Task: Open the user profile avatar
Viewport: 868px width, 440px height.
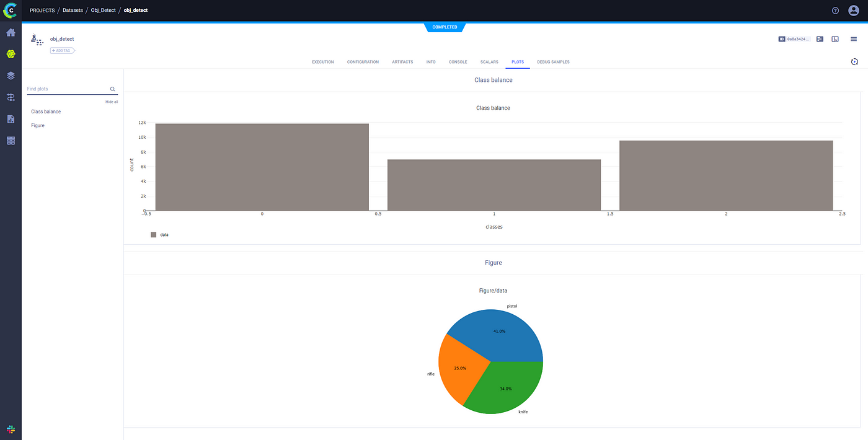Action: [x=854, y=11]
